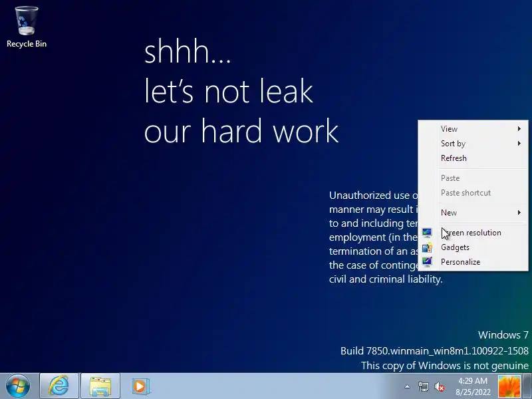532x399 pixels.
Task: Choose Refresh from the context menu
Action: [x=473, y=158]
